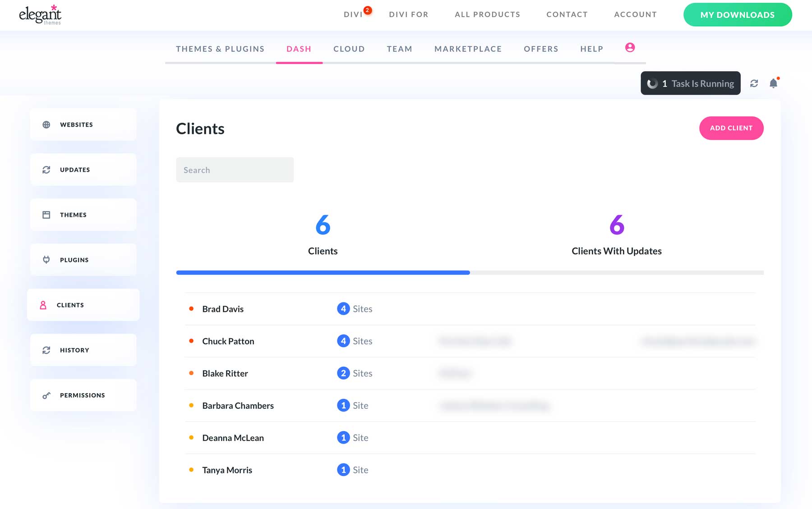The image size is (812, 509).
Task: Click the Updates refresh icon in the sidebar
Action: pos(46,170)
